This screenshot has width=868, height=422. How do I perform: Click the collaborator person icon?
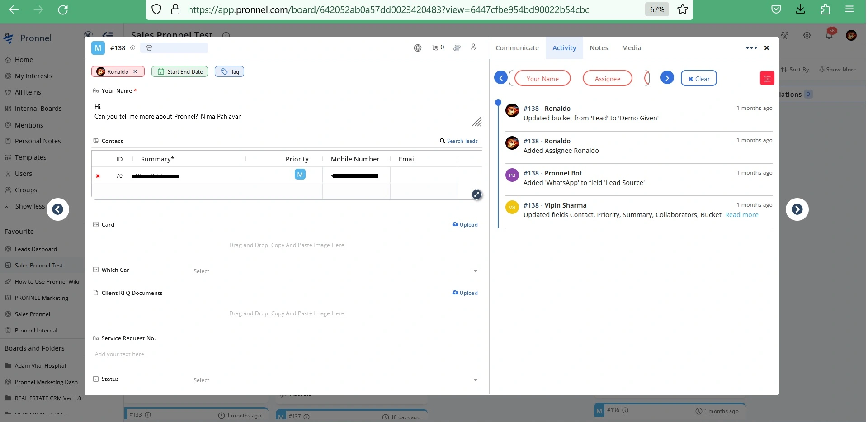click(474, 47)
